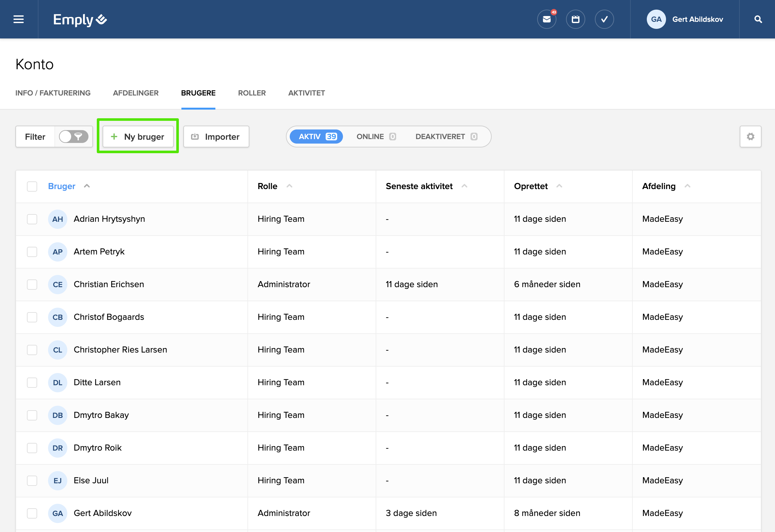This screenshot has height=532, width=775.
Task: Open user Ditte Larsen
Action: tap(97, 382)
